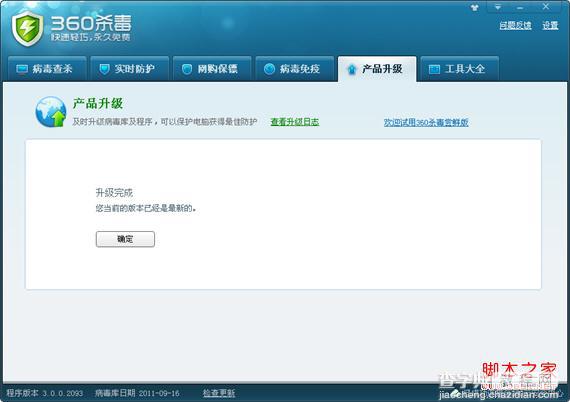Click the 升级完成 status text
570x402 pixels.
pyautogui.click(x=114, y=193)
